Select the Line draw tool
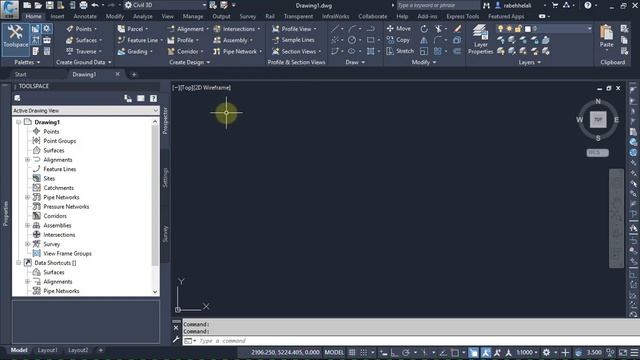 click(335, 29)
